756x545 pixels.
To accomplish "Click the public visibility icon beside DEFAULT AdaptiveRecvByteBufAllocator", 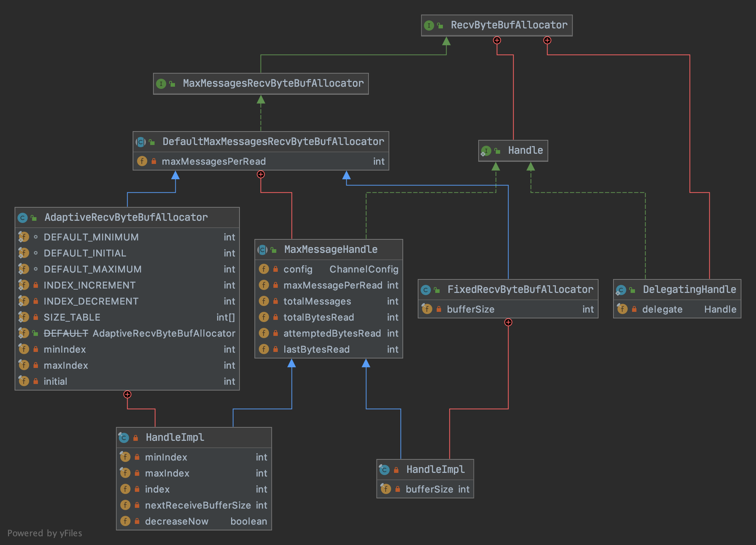I will coord(35,333).
